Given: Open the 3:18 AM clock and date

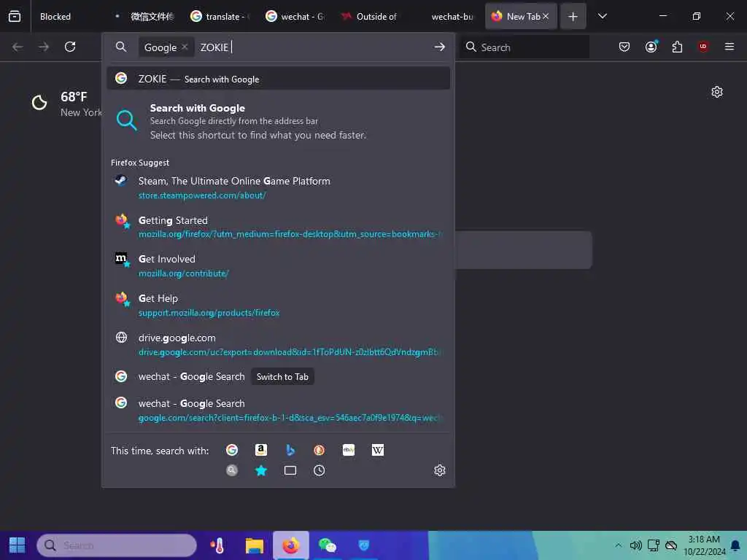Looking at the screenshot, I should click(x=704, y=545).
